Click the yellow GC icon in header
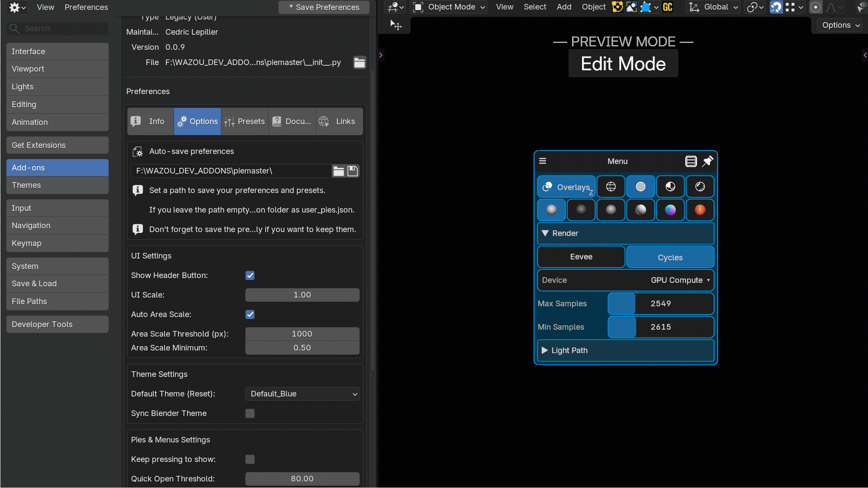This screenshot has width=868, height=488. click(668, 7)
